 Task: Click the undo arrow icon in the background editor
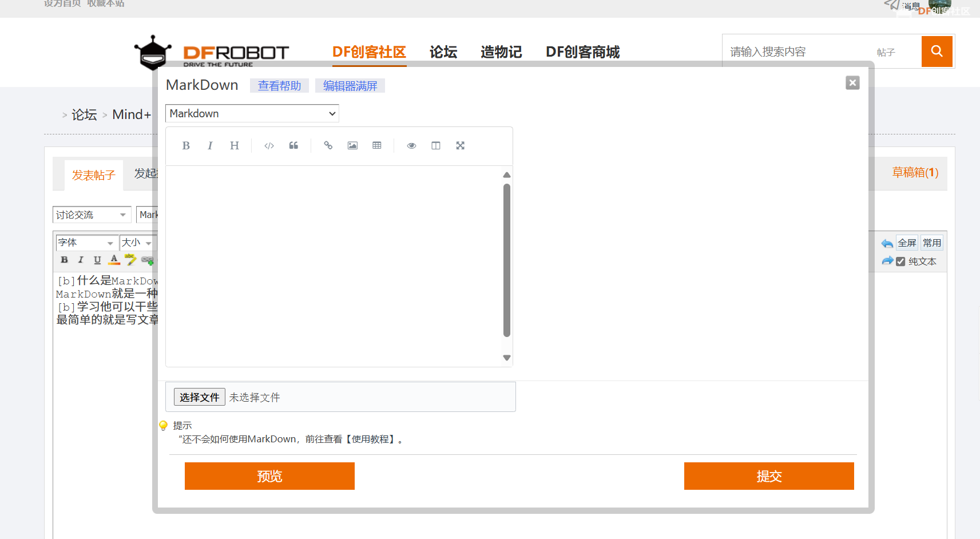click(x=887, y=244)
